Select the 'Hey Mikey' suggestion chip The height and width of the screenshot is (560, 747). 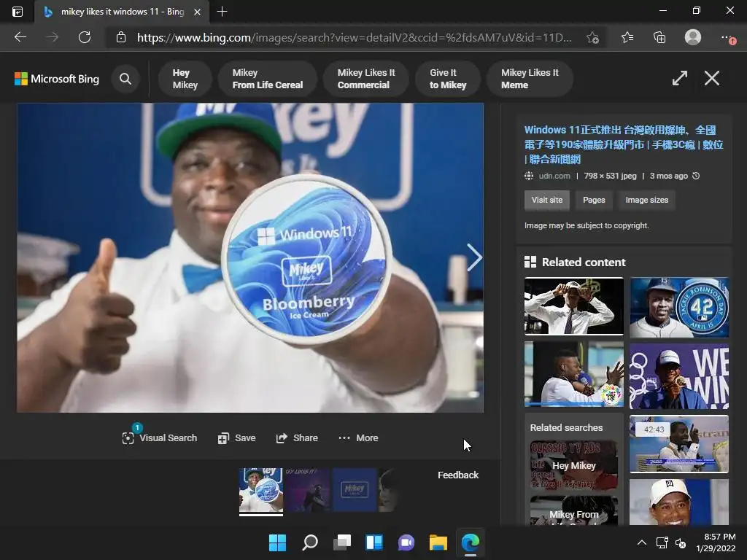185,79
